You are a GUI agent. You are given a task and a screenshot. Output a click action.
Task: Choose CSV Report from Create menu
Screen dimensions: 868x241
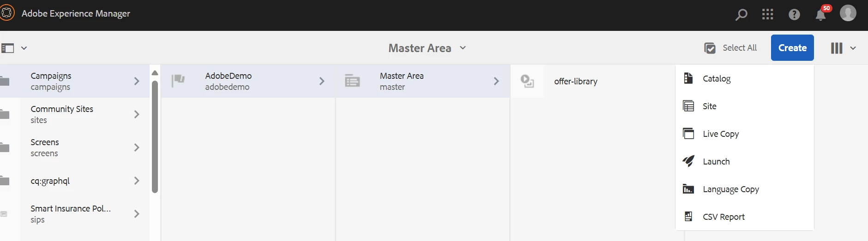[744, 217]
